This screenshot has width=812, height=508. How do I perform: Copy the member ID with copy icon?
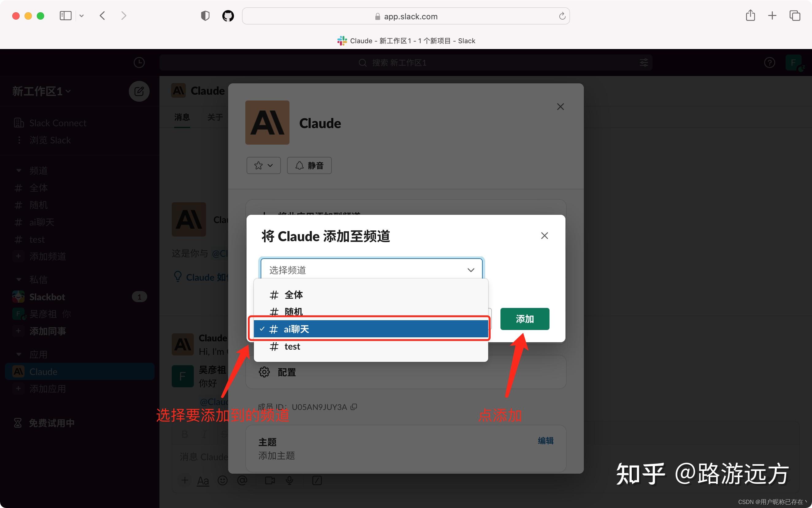tap(353, 407)
